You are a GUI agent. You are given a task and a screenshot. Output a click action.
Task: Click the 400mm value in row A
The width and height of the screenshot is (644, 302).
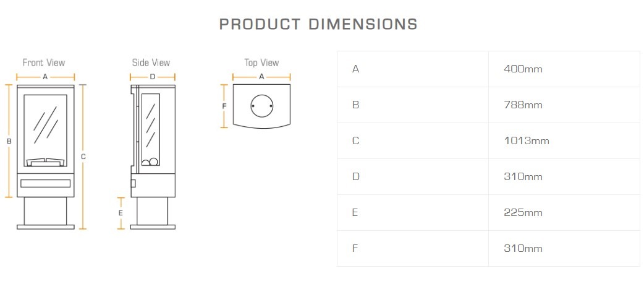(523, 69)
